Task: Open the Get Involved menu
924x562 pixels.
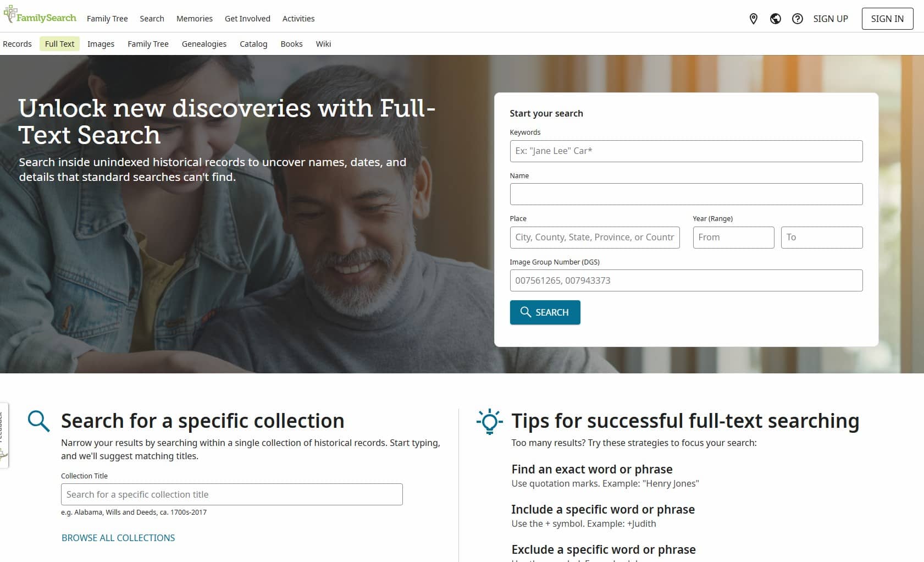Action: (247, 19)
